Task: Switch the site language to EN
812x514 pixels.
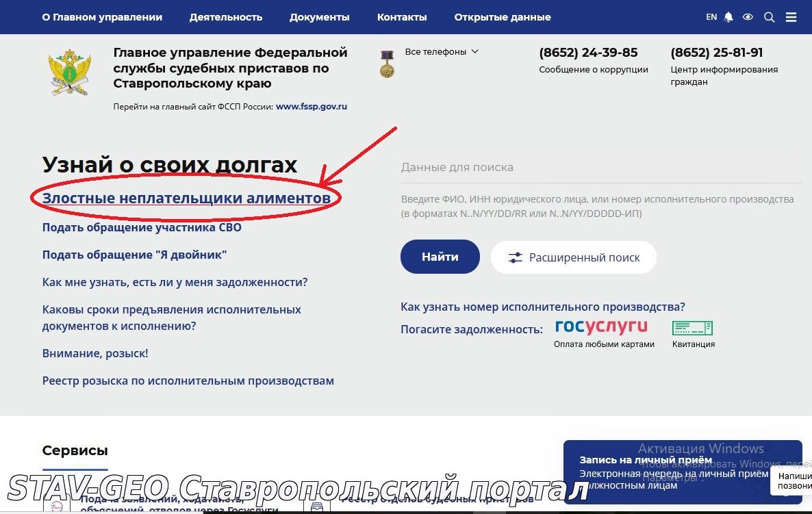Action: pos(711,17)
